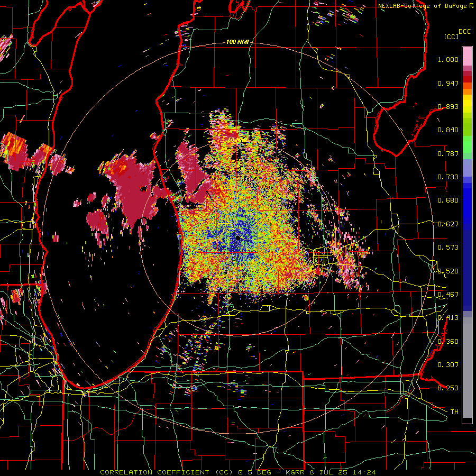
Task: Click the 0.413 scale value
Action: pos(448,318)
